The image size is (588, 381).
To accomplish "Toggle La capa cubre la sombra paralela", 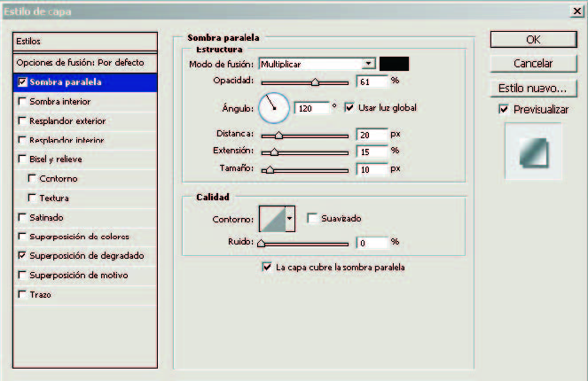I will point(267,267).
